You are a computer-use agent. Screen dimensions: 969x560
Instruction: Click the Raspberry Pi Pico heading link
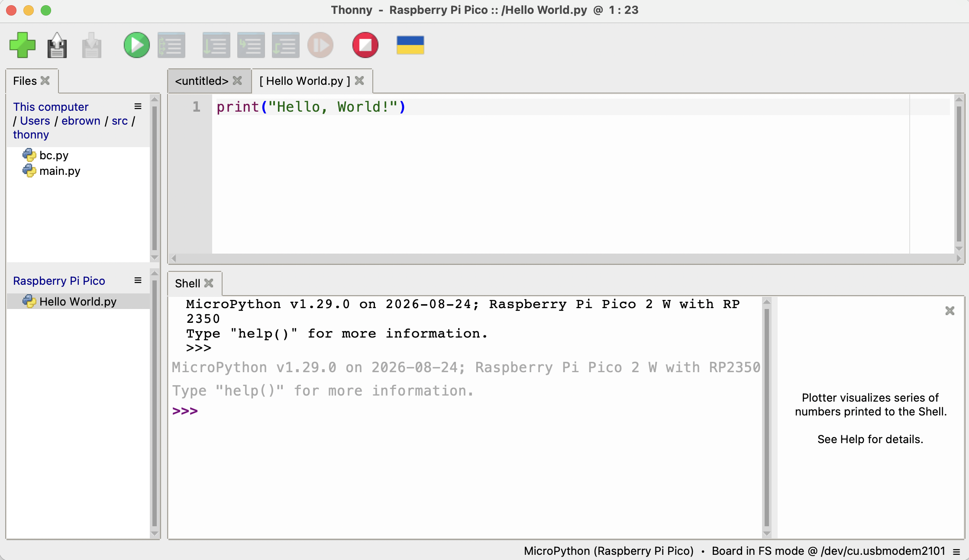(59, 281)
